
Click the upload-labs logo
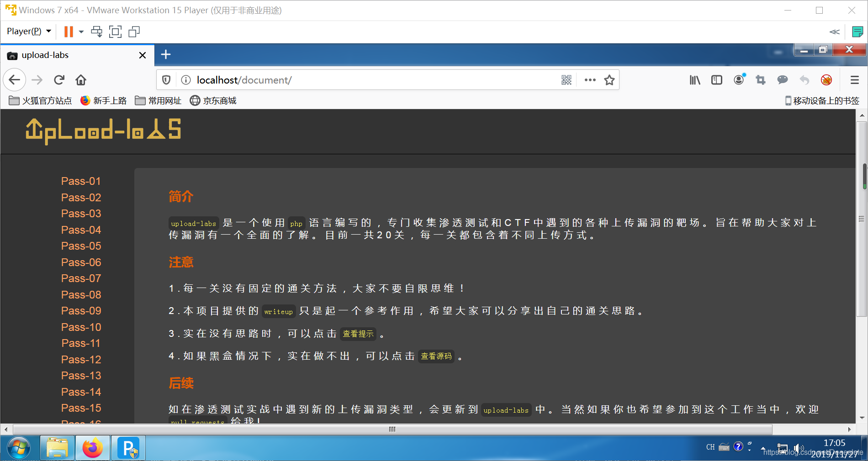(103, 131)
